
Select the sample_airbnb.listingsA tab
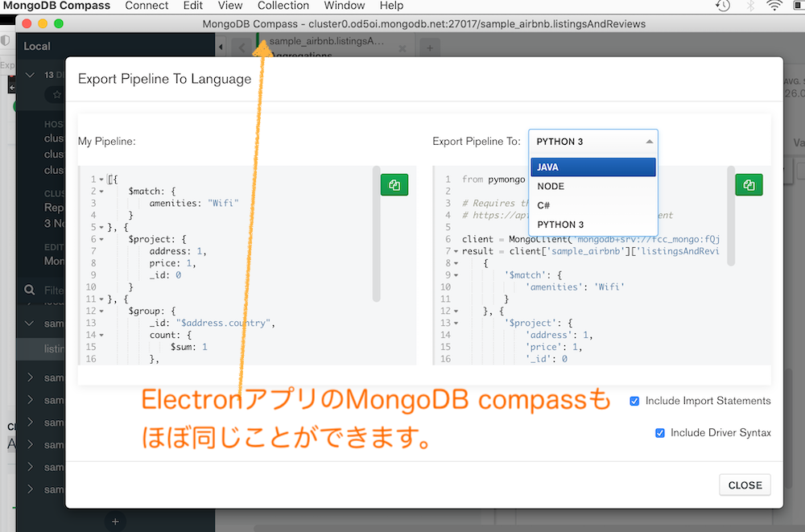(327, 42)
